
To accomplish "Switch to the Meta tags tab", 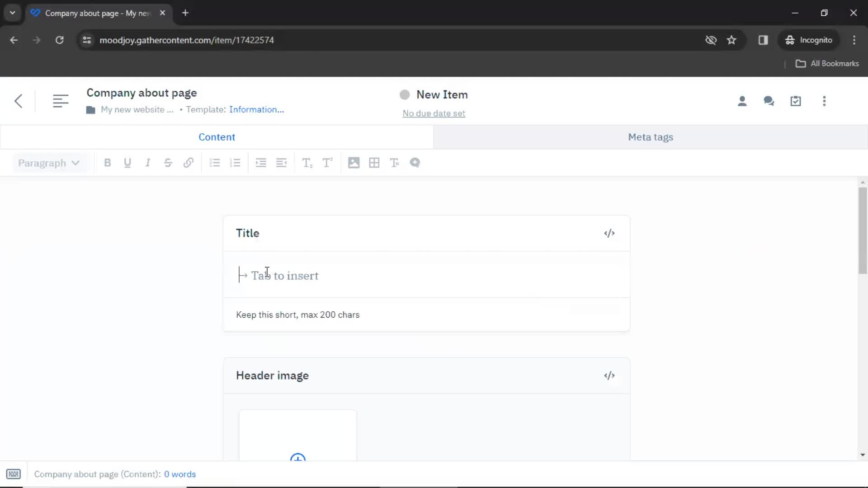I will [651, 136].
